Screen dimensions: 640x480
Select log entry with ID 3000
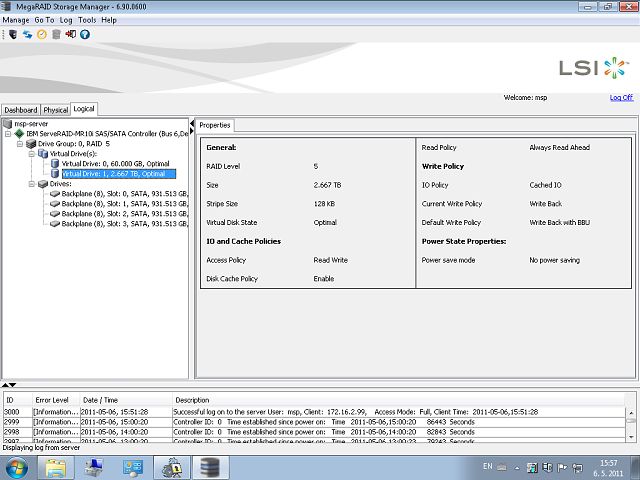coord(314,412)
